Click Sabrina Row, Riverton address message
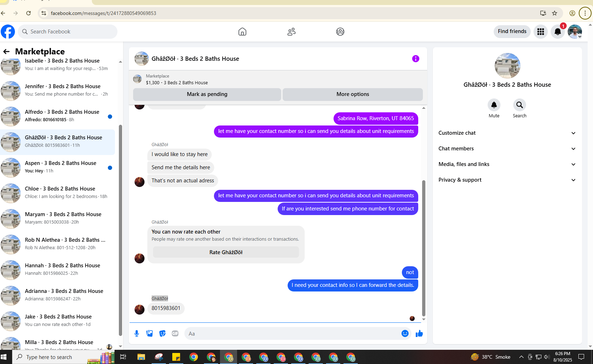The image size is (593, 364). [x=376, y=118]
